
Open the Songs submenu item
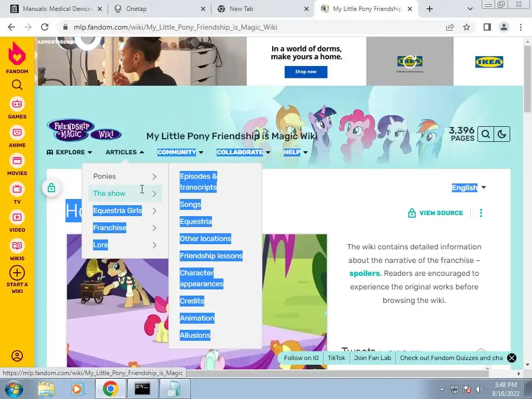point(190,204)
